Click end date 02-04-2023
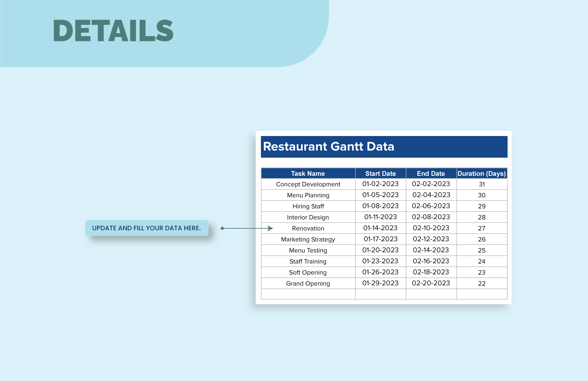Viewport: 588px width, 381px height. point(431,195)
